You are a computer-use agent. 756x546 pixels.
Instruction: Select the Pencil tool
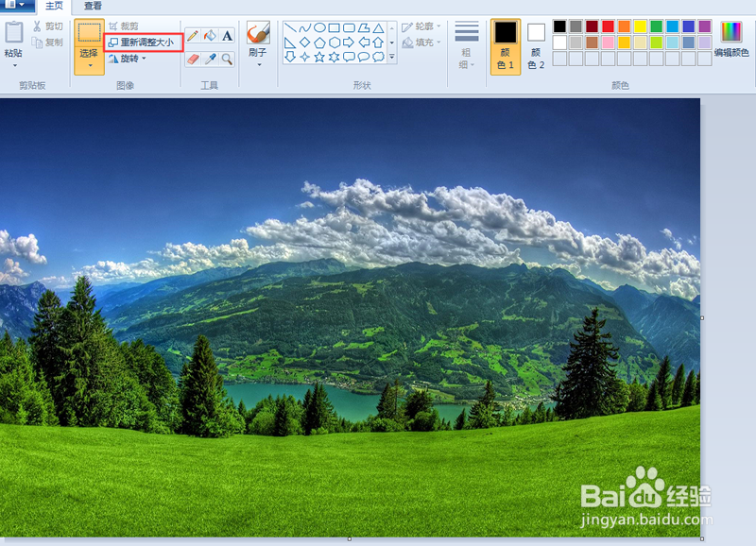click(x=193, y=35)
